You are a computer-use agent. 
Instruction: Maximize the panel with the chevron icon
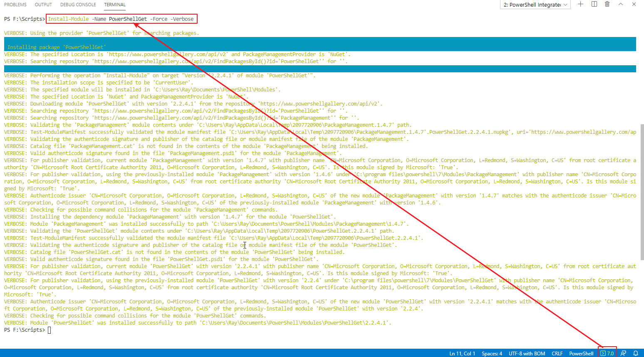point(620,4)
